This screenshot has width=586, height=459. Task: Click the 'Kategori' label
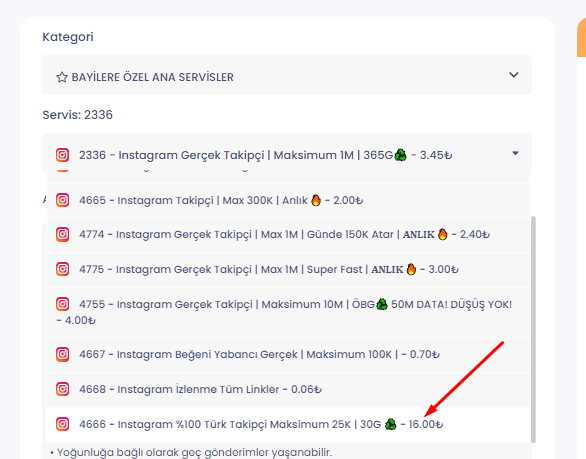[x=68, y=37]
